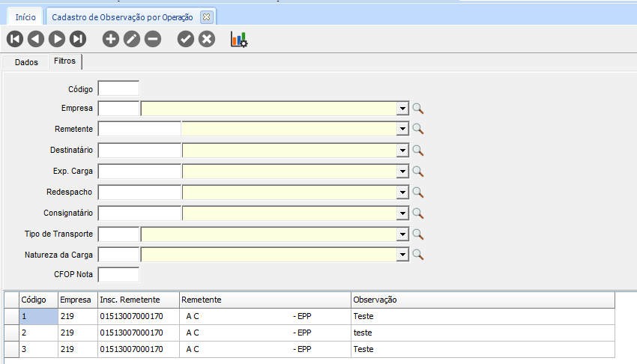This screenshot has height=364, width=637.
Task: Expand the Empresa dropdown
Action: [402, 109]
